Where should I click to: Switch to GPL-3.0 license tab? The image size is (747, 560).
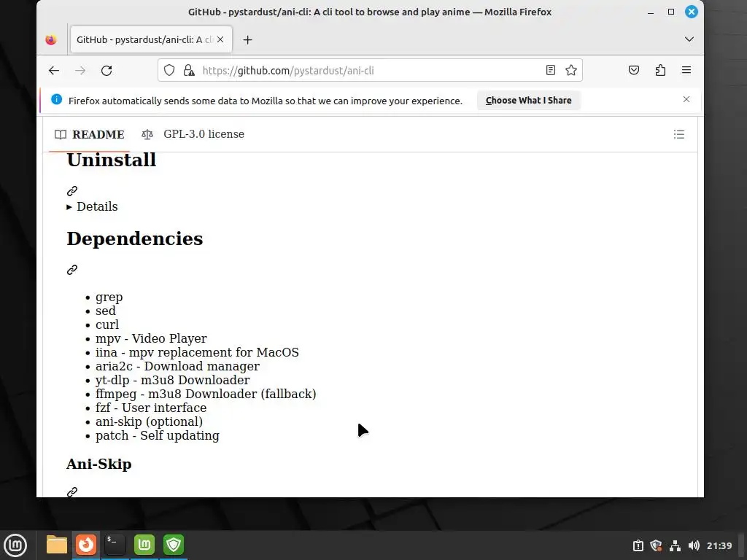(x=193, y=134)
